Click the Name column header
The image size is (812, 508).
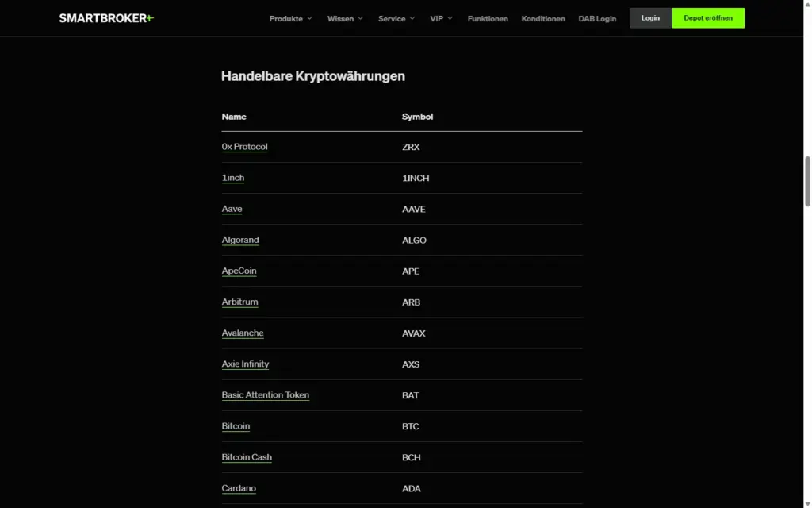point(234,117)
